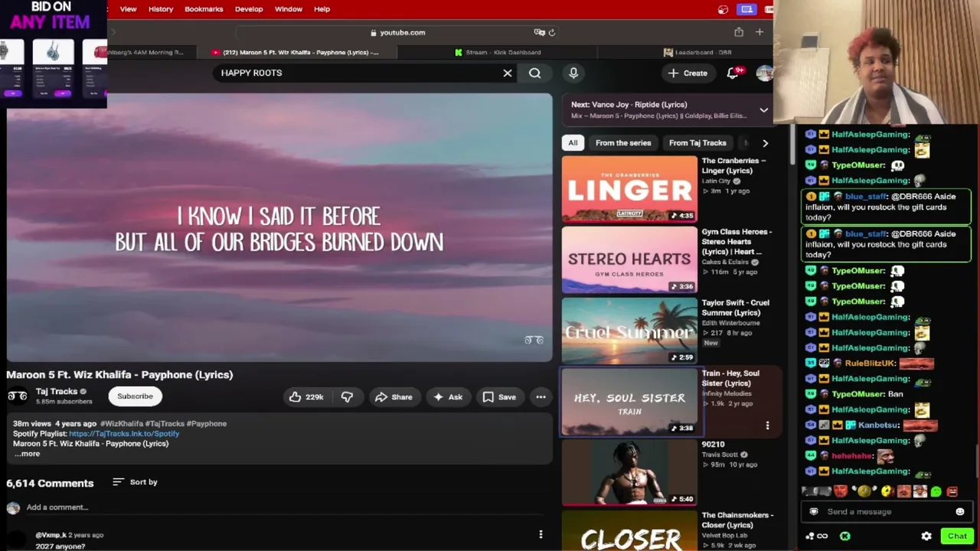Clear the HAPPY ROOTS search text
The width and height of the screenshot is (980, 551).
click(x=507, y=73)
